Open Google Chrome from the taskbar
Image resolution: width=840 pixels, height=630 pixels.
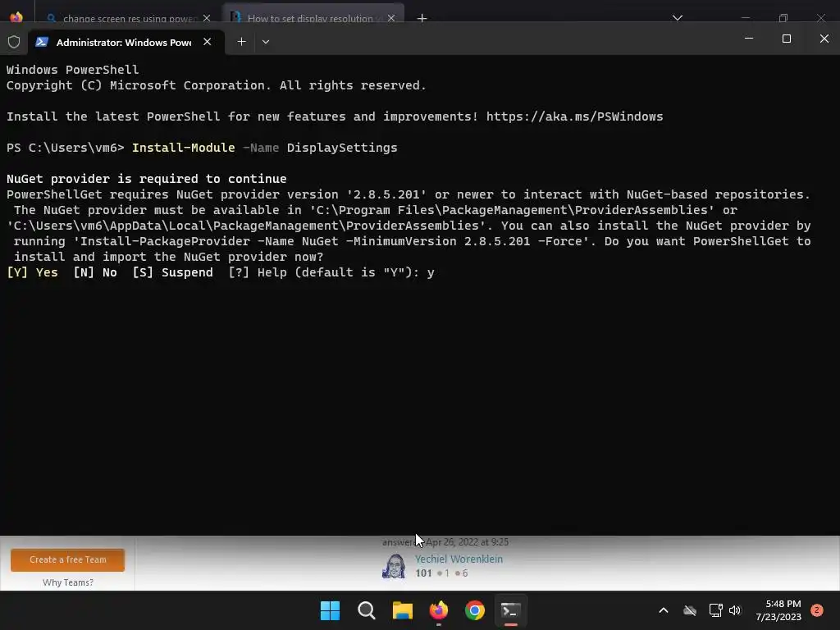[475, 610]
